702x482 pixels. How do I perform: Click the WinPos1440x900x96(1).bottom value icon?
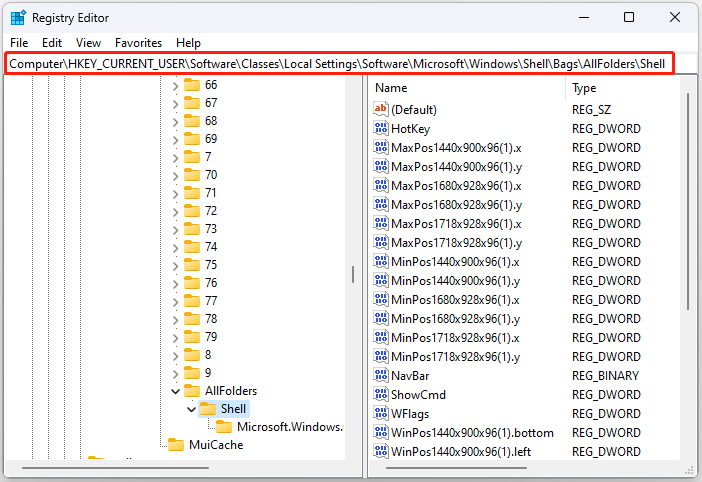[381, 432]
